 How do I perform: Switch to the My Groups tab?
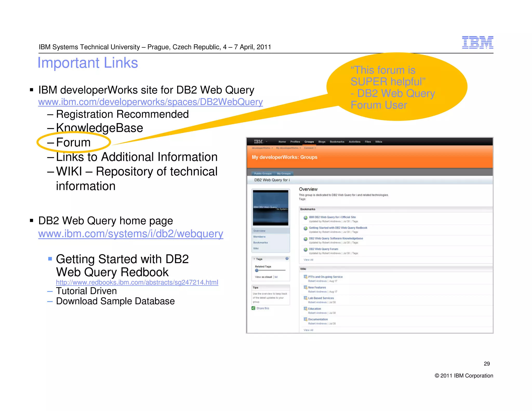(x=284, y=174)
